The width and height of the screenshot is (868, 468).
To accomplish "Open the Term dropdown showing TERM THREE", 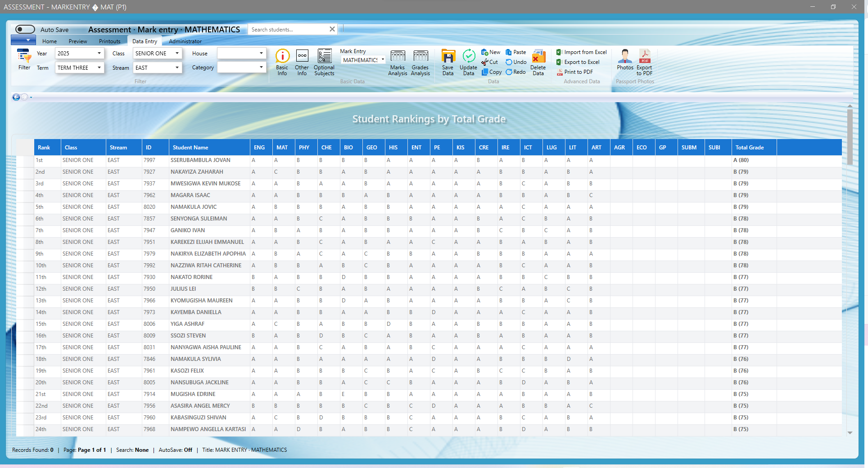I will coord(99,67).
